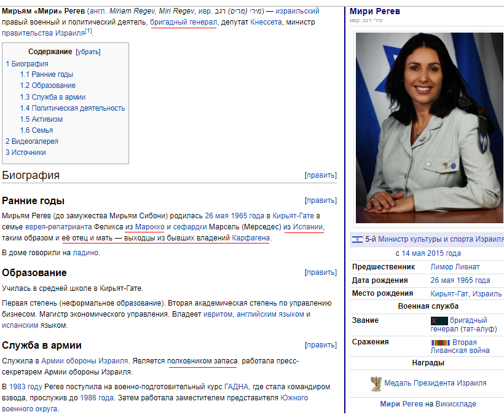Open the англ. language link

point(98,11)
